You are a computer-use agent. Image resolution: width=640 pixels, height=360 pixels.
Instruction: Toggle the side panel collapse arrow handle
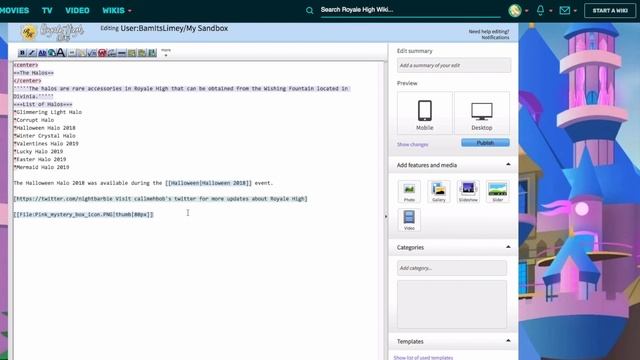pyautogui.click(x=386, y=216)
